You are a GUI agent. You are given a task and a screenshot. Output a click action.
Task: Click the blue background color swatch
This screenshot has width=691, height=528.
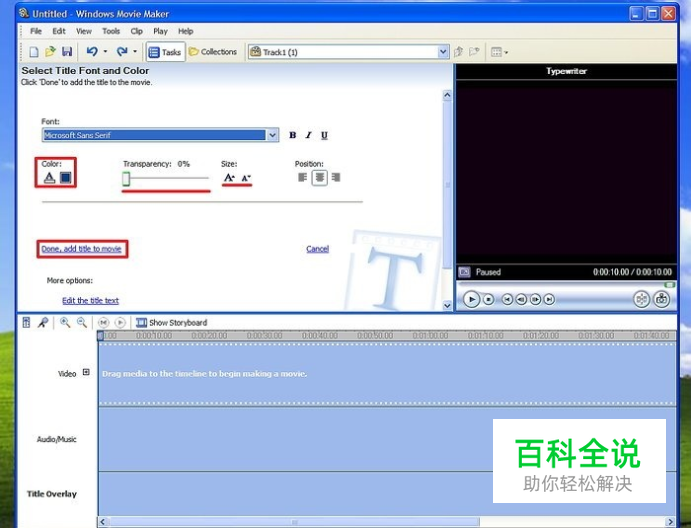pos(66,178)
